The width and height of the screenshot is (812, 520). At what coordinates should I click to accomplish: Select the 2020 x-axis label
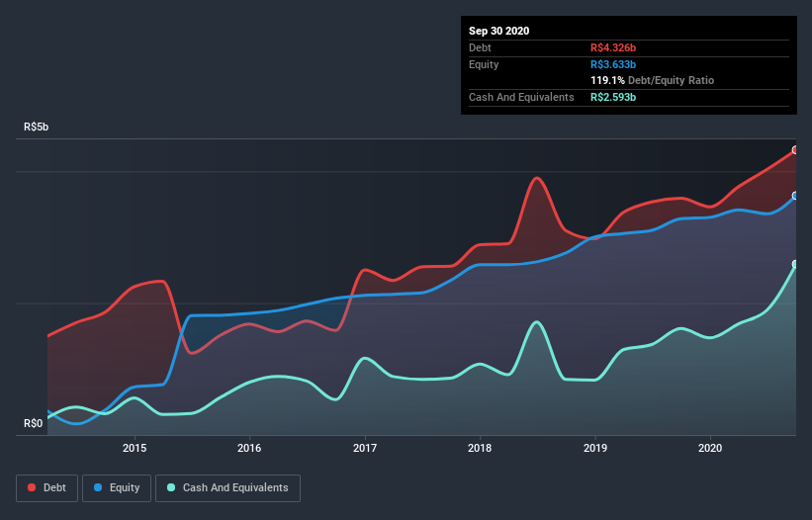710,448
